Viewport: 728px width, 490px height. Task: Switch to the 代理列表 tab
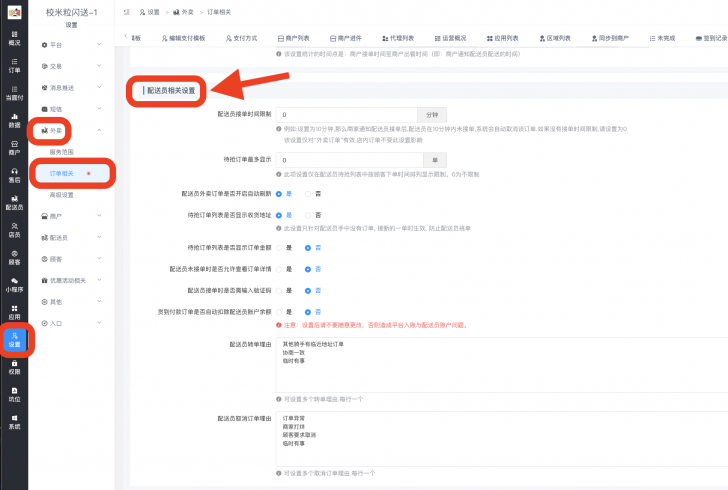point(398,38)
